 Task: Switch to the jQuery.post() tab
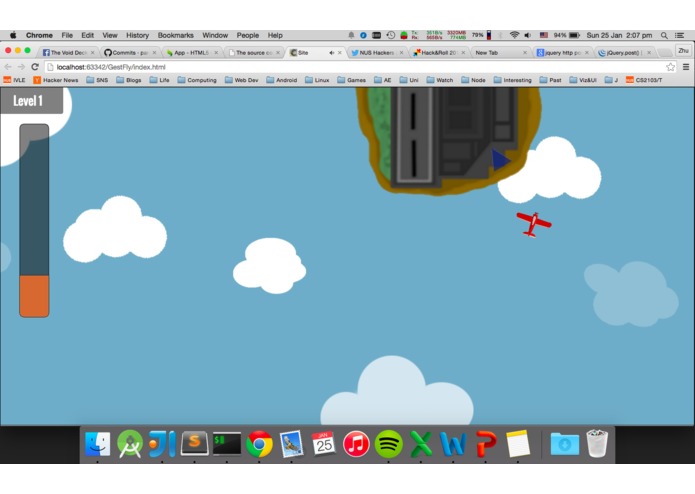click(x=624, y=52)
